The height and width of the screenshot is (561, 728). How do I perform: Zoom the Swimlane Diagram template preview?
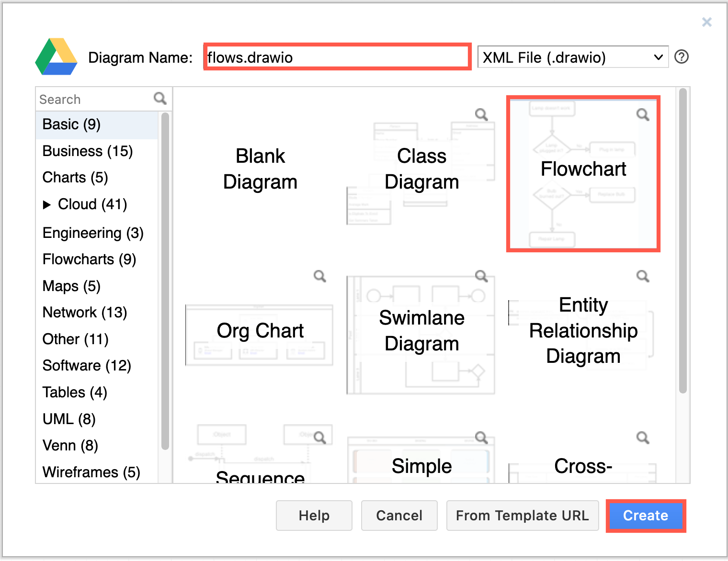[x=481, y=276]
